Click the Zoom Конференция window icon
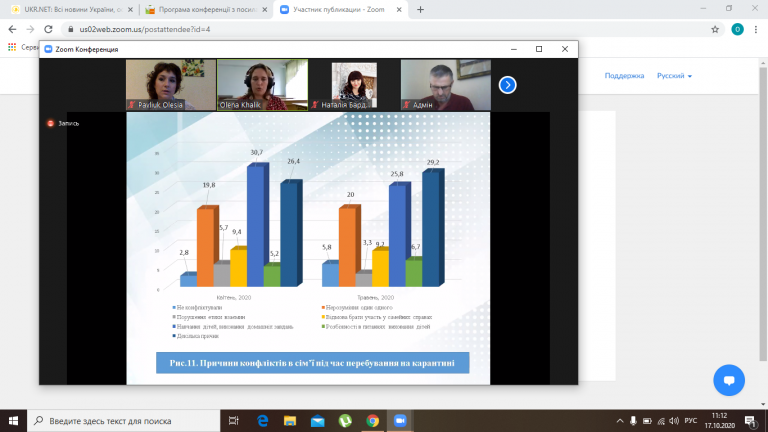This screenshot has width=768, height=432. pos(48,49)
